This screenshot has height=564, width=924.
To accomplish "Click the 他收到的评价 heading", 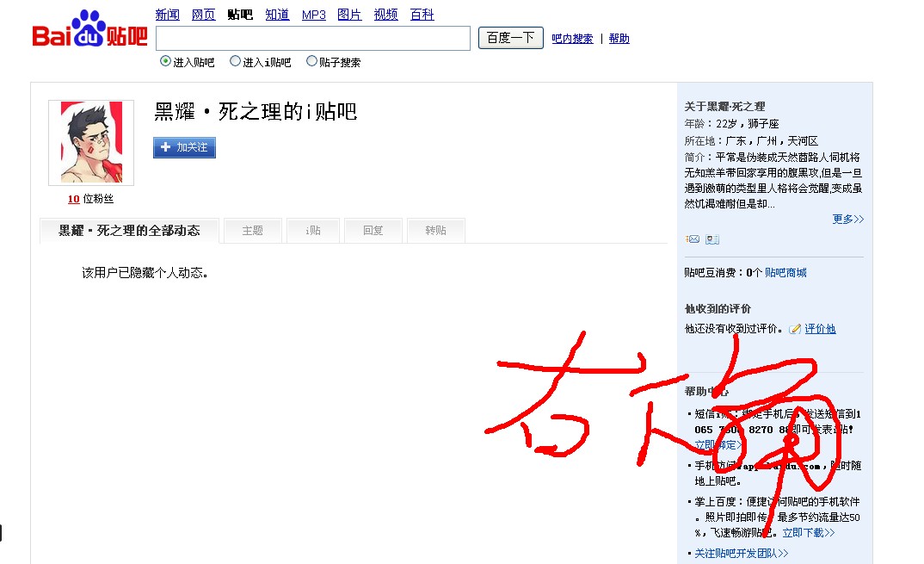I will click(x=718, y=309).
